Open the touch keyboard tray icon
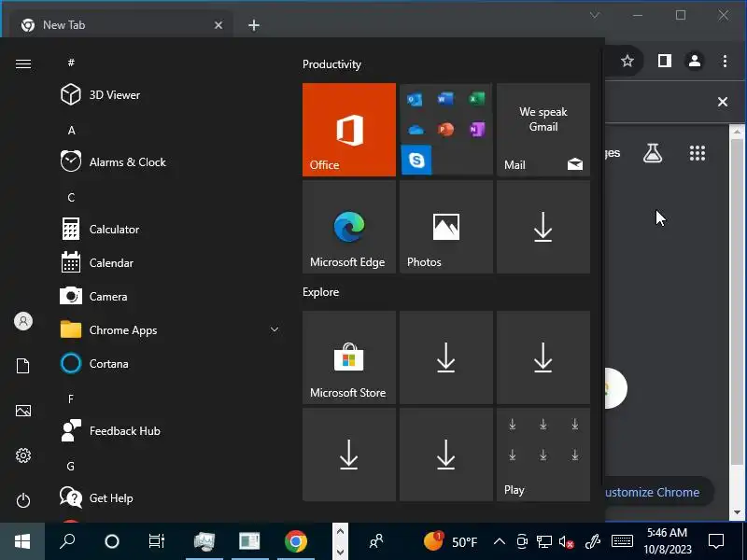This screenshot has width=747, height=560. click(x=622, y=541)
